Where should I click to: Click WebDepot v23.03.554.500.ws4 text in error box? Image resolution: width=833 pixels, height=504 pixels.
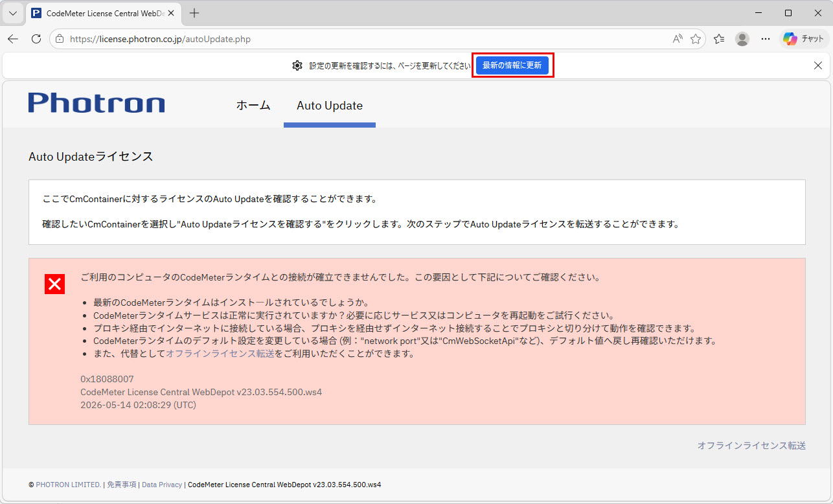pyautogui.click(x=259, y=392)
